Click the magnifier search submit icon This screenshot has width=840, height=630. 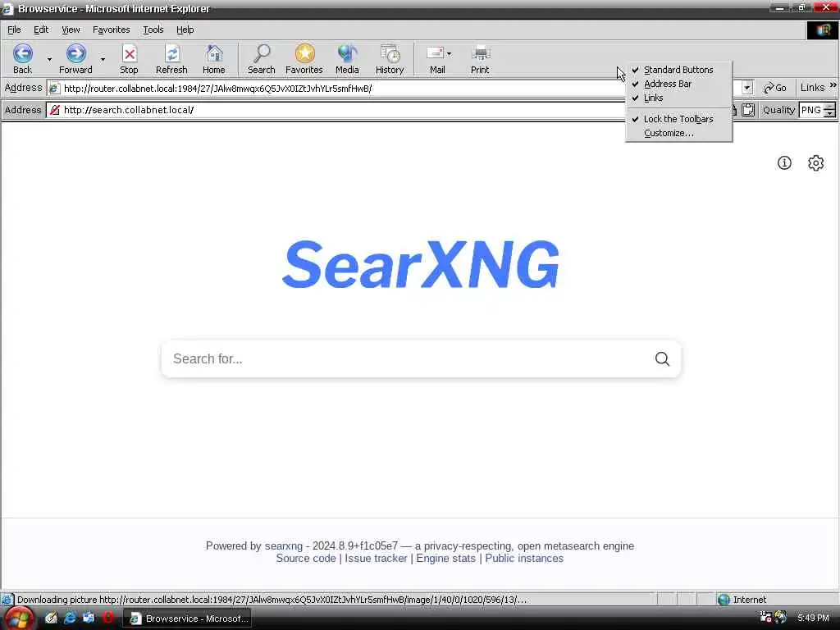[x=662, y=359]
